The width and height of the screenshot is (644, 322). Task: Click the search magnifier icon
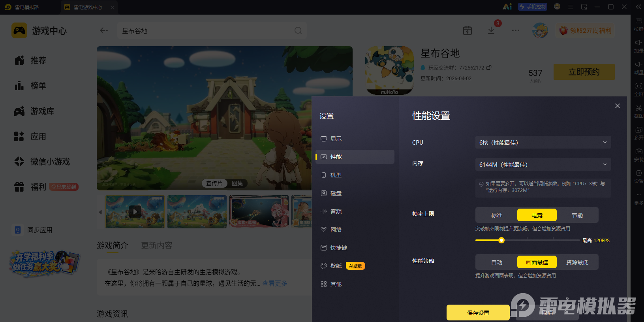[298, 30]
